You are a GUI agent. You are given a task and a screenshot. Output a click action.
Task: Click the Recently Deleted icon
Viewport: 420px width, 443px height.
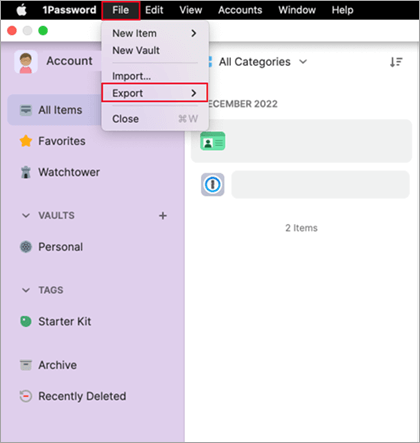click(26, 396)
